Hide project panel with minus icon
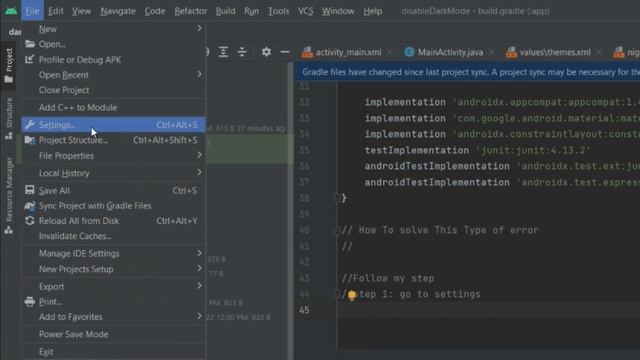Viewport: 640px width, 360px height. (285, 52)
